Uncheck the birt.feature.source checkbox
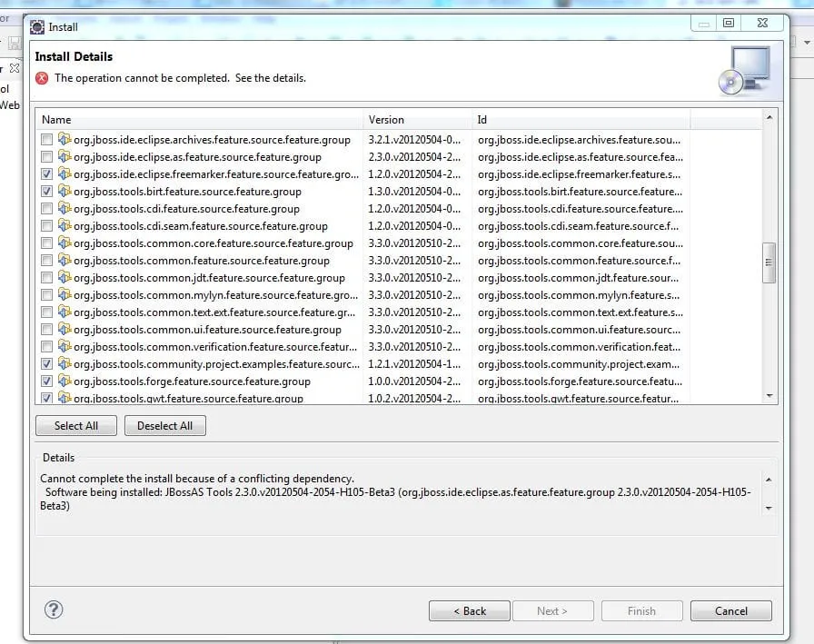The width and height of the screenshot is (814, 644). (46, 192)
